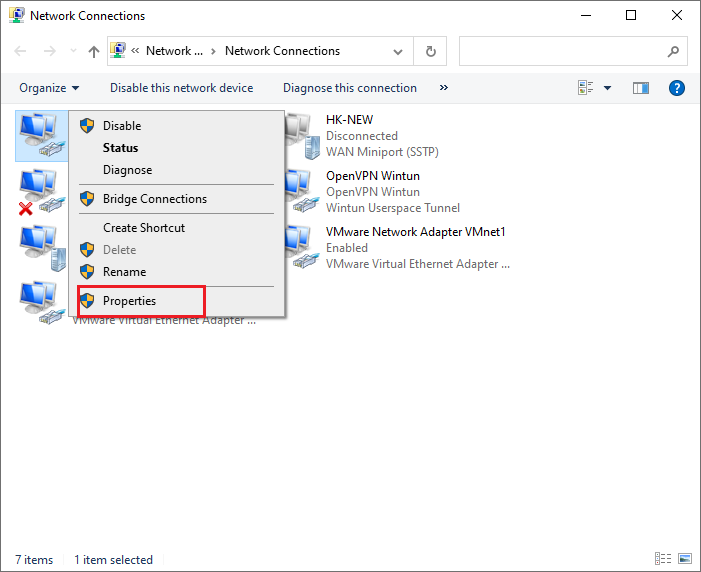Click '7 items' status text
Image resolution: width=701 pixels, height=572 pixels.
[34, 559]
